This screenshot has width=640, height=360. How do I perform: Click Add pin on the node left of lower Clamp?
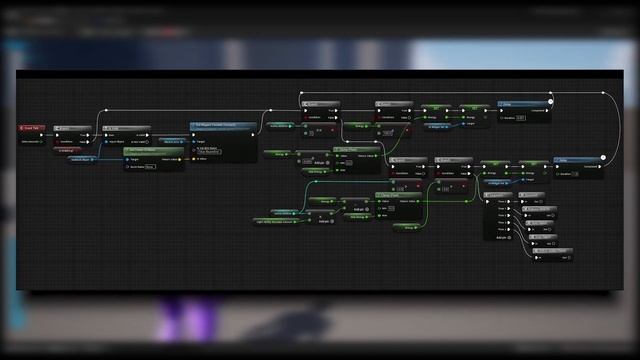(x=361, y=209)
